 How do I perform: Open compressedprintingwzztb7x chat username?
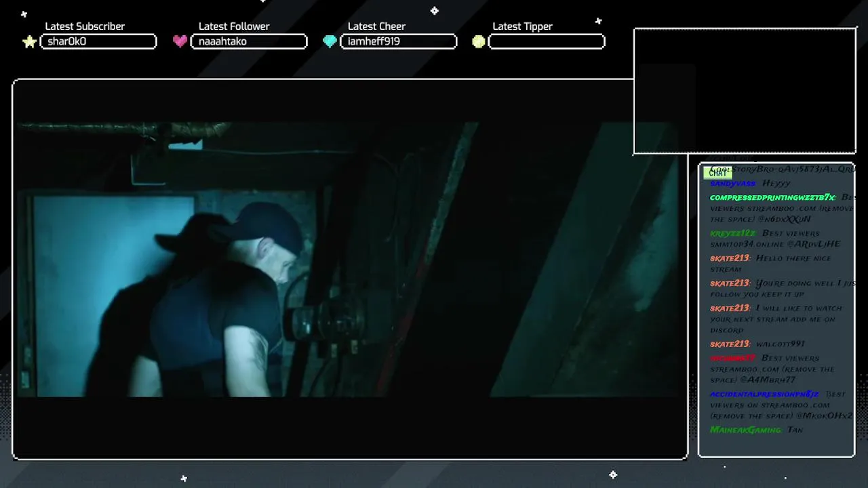[x=772, y=197]
